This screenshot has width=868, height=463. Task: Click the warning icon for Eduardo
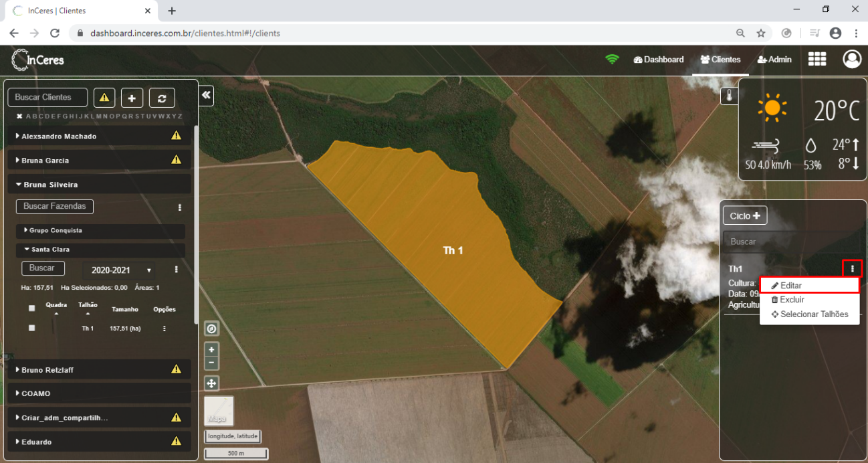point(176,441)
